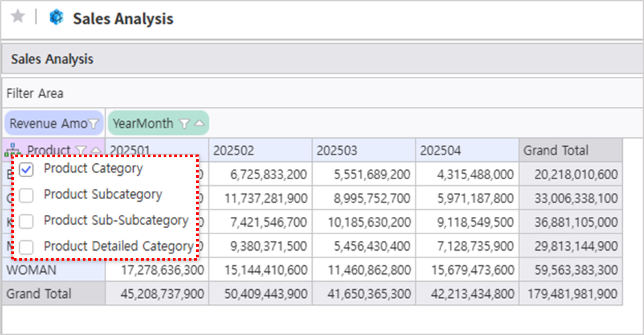Select total cell 50,409,443,900

click(x=260, y=293)
